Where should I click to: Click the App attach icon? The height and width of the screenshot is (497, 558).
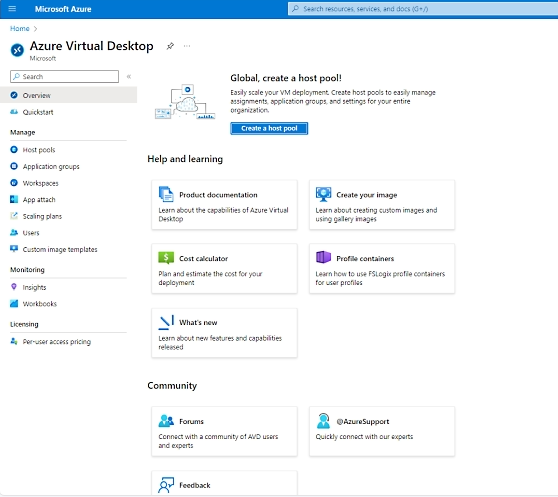(x=14, y=199)
